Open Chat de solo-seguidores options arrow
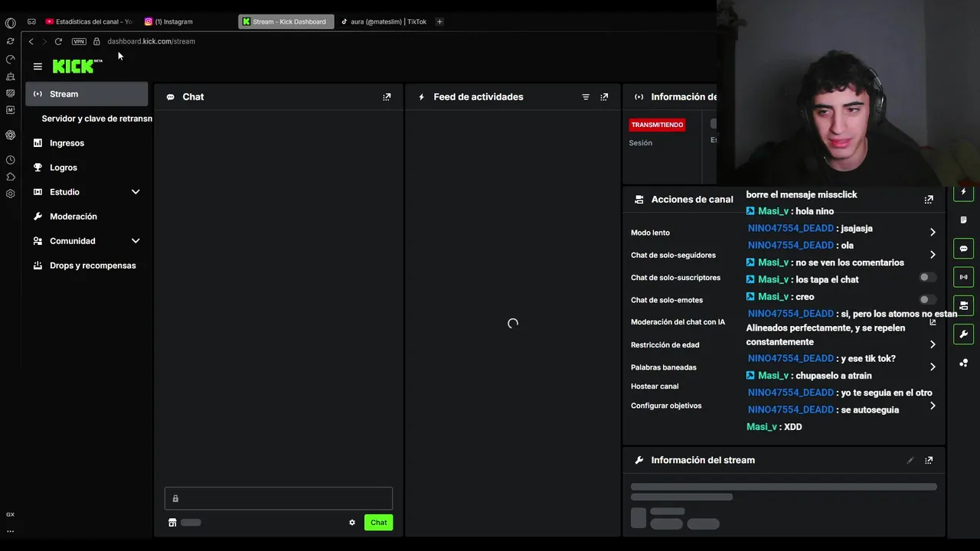Viewport: 980px width, 551px height. (933, 255)
